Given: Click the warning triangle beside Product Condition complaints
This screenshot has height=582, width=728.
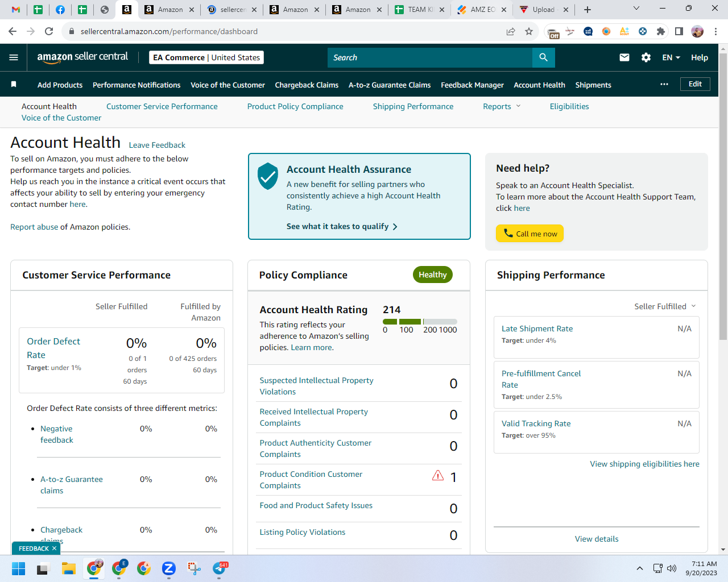Looking at the screenshot, I should pos(437,475).
